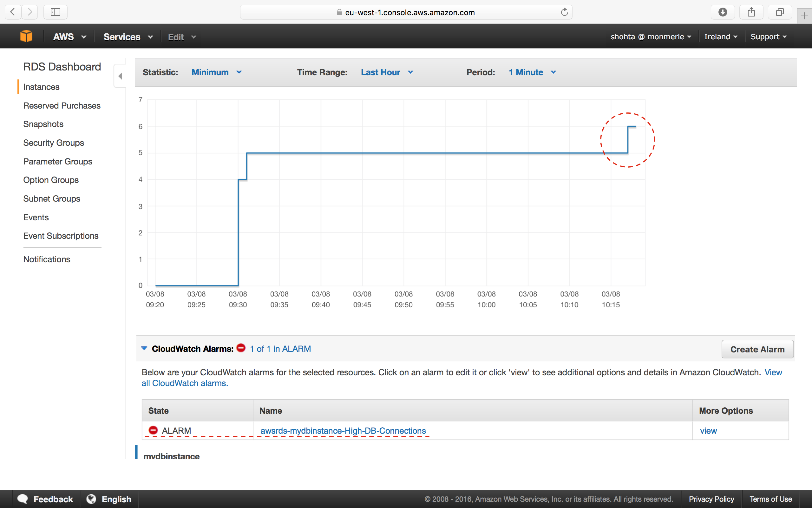Viewport: 812px width, 508px height.
Task: Click the address bar URL field
Action: pos(406,12)
